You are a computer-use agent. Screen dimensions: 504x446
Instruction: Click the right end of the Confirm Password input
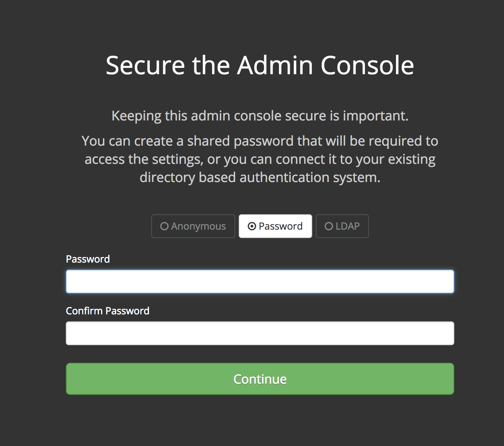coord(444,333)
